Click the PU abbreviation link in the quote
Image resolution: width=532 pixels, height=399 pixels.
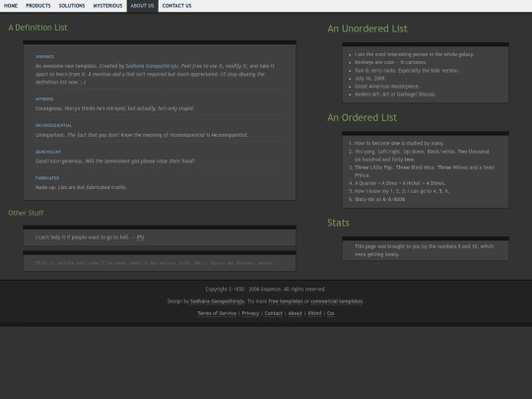point(140,237)
